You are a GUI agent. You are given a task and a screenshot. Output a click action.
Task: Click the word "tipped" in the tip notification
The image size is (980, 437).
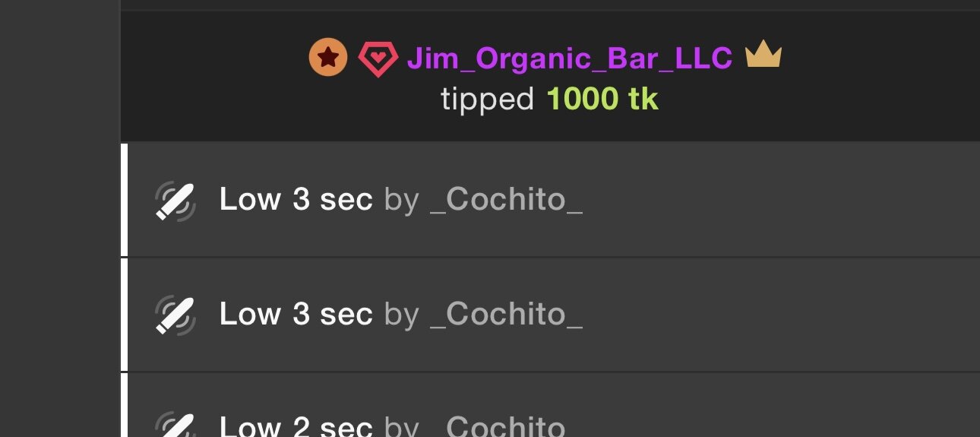coord(488,100)
